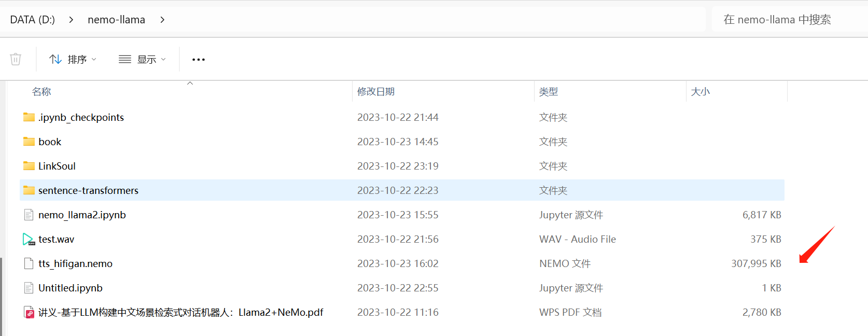Viewport: 868px width, 336px height.
Task: Click the 2,780 KB size value
Action: point(762,312)
